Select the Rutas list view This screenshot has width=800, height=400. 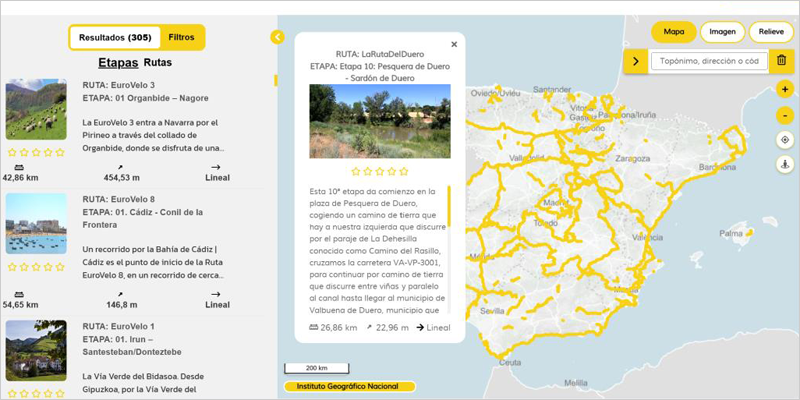158,63
